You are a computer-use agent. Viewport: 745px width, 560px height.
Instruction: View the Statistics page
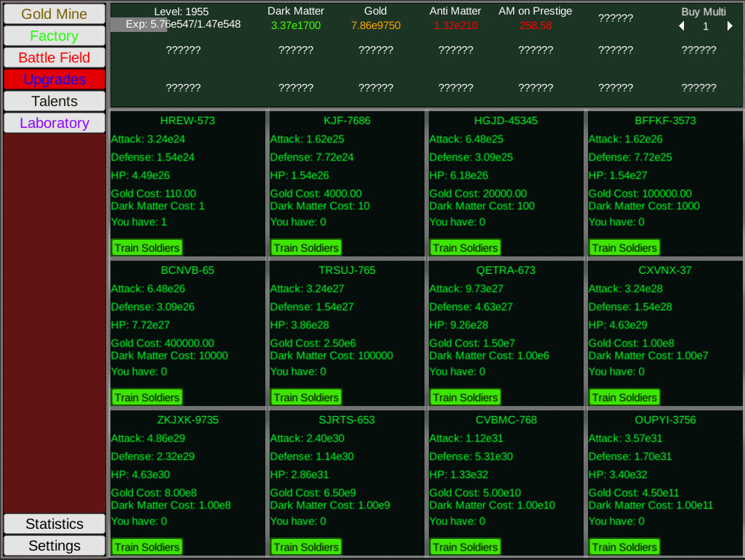(55, 524)
